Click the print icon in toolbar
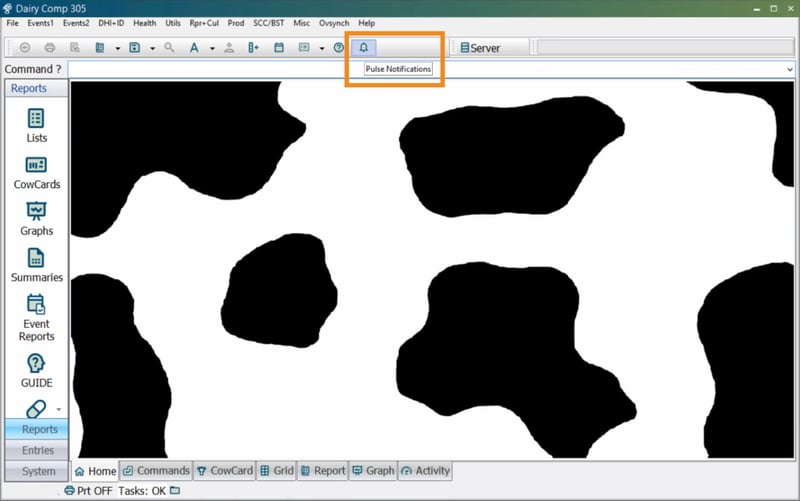This screenshot has width=800, height=501. coord(49,47)
